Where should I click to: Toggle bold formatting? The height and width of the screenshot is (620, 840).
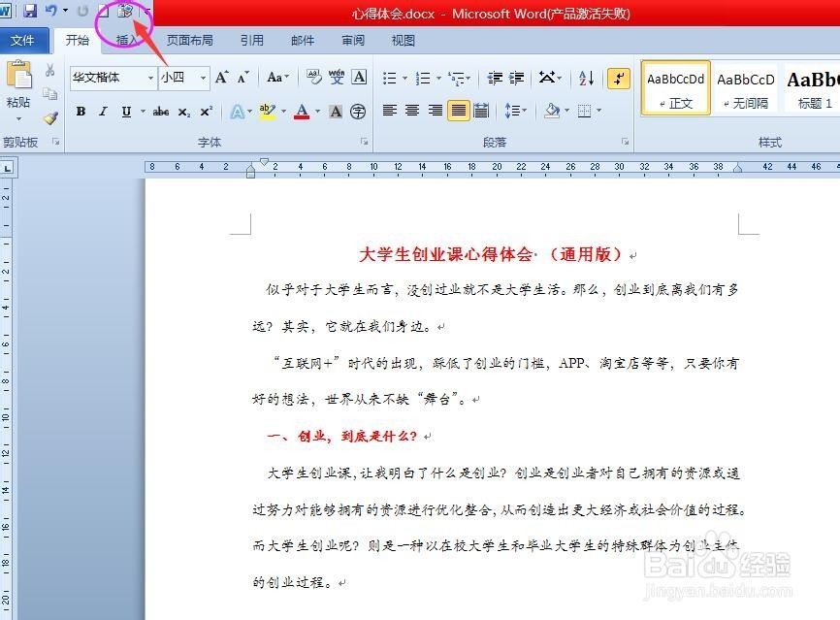pos(81,111)
